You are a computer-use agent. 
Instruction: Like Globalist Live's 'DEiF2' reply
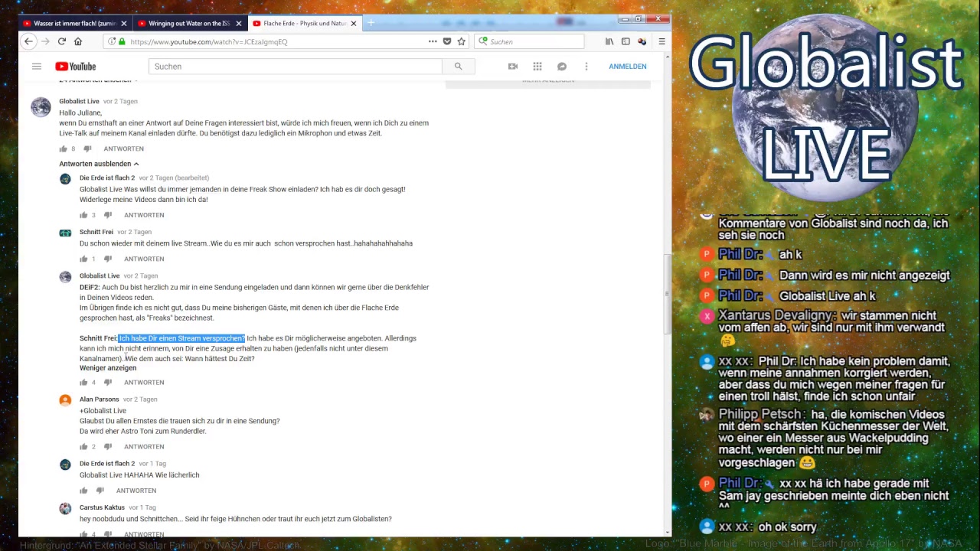(x=83, y=383)
